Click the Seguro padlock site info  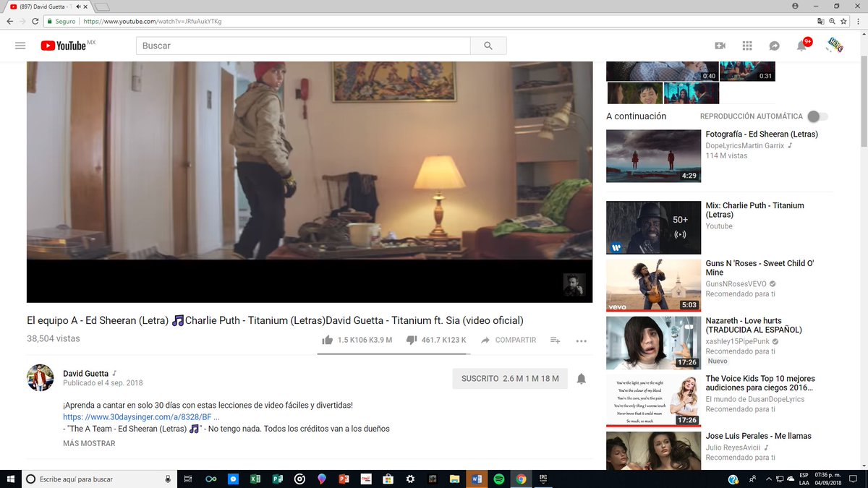point(61,21)
